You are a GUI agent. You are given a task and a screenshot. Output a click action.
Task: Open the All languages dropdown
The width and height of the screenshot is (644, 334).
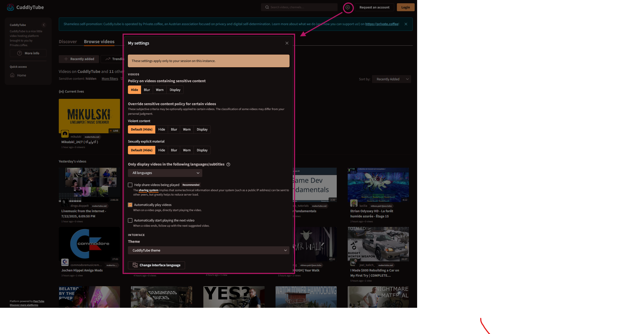click(165, 173)
